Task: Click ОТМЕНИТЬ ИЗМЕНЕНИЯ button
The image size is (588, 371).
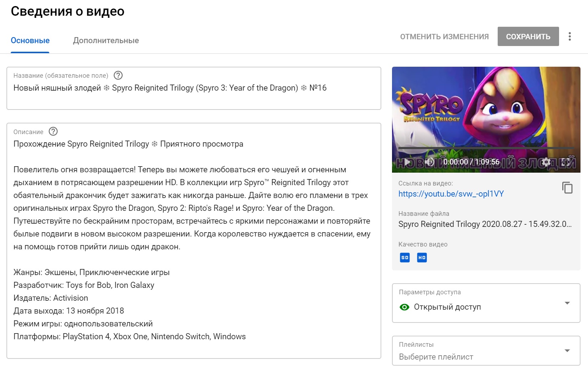Action: tap(444, 37)
